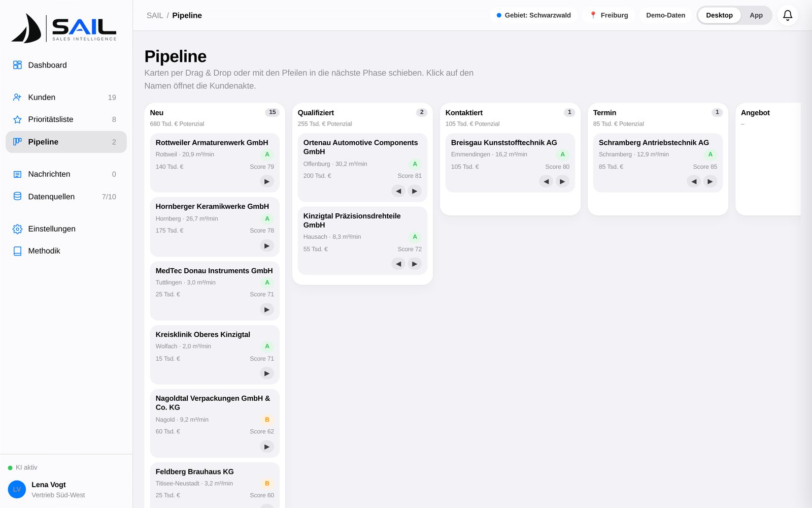The image size is (812, 508).
Task: Open the Pipeline sidebar item
Action: (x=66, y=142)
